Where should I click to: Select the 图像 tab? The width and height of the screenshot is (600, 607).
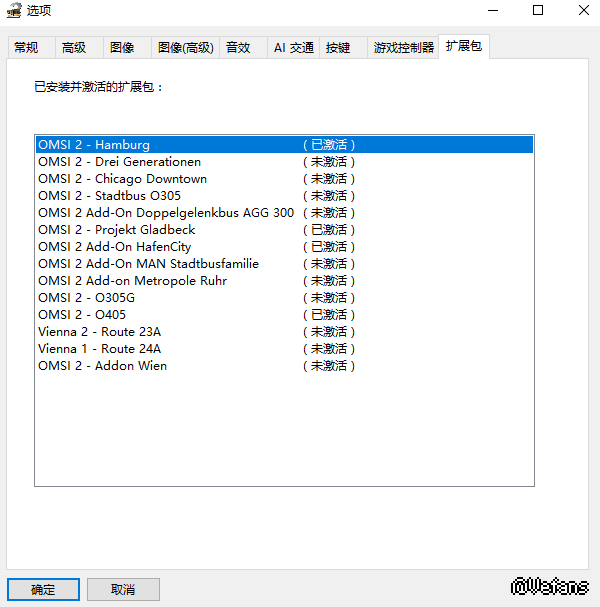tap(127, 48)
